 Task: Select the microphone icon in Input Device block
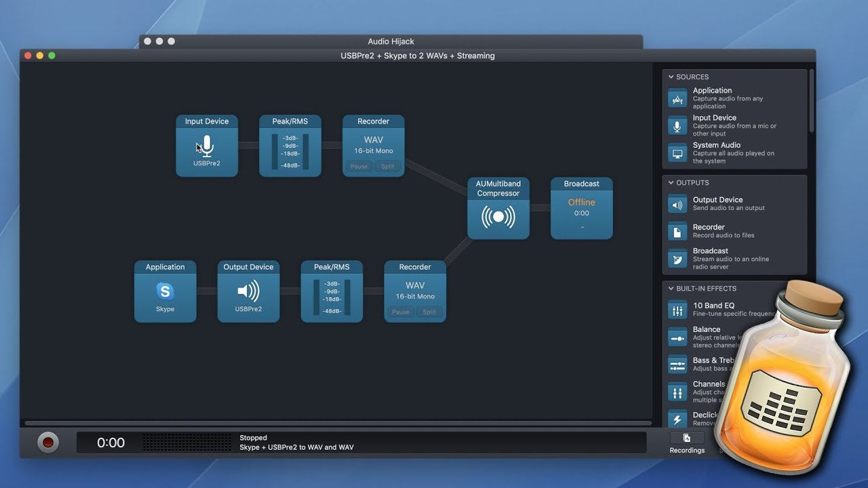coord(208,146)
